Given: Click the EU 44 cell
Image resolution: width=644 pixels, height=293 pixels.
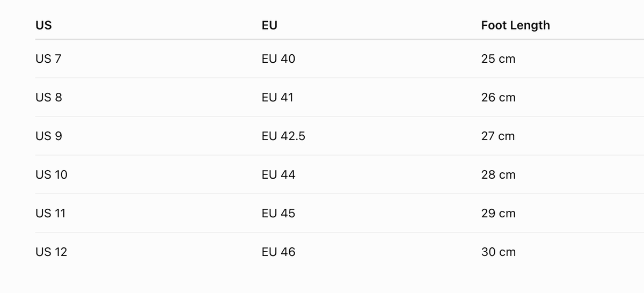Looking at the screenshot, I should click(x=279, y=174).
